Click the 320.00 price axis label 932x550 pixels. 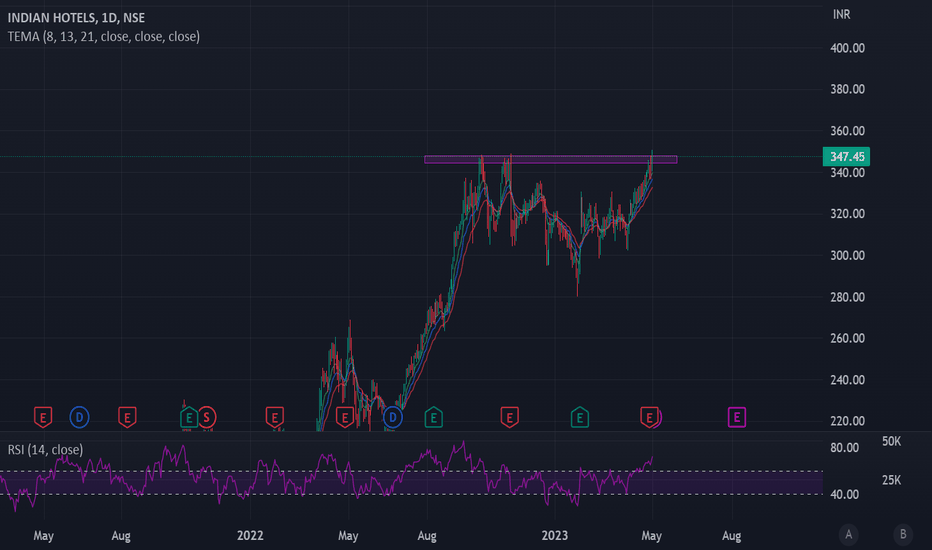(x=848, y=213)
